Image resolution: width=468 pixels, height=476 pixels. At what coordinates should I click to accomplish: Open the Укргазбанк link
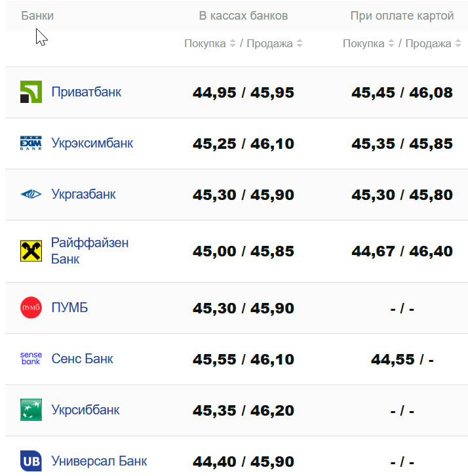(83, 194)
